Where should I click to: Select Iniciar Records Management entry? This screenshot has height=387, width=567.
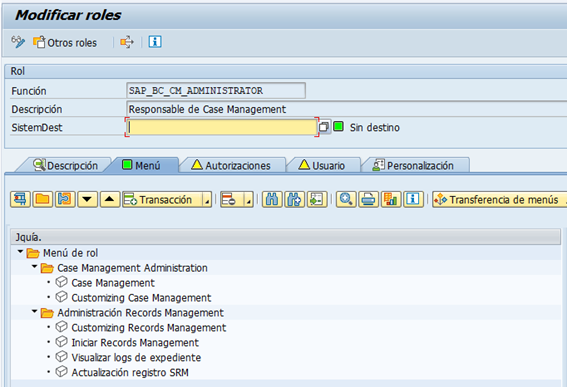click(x=135, y=342)
